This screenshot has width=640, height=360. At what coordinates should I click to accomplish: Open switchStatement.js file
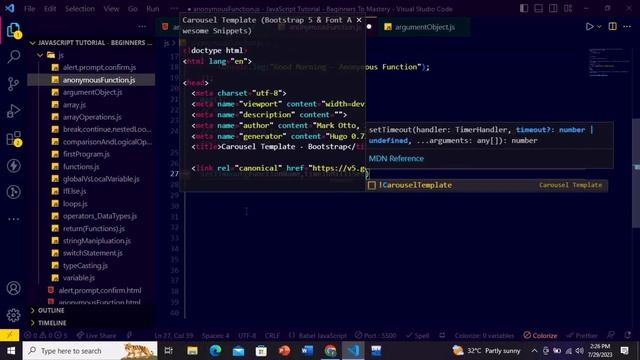tap(93, 253)
